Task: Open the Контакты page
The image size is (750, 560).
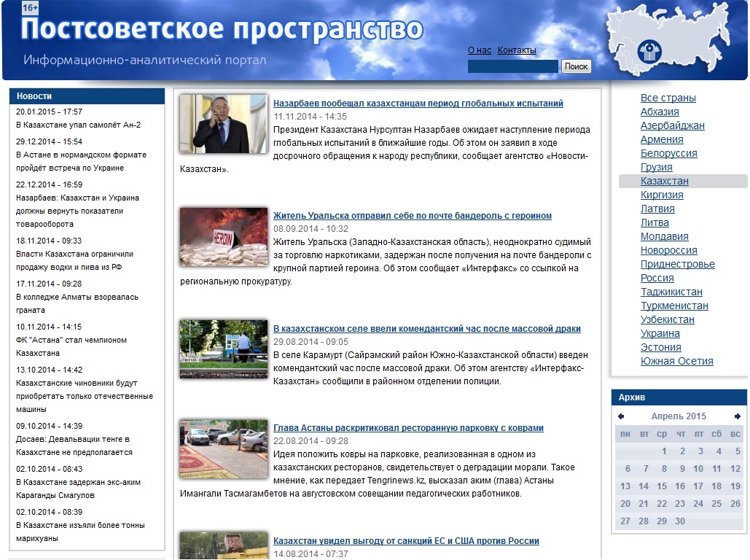Action: tap(517, 50)
